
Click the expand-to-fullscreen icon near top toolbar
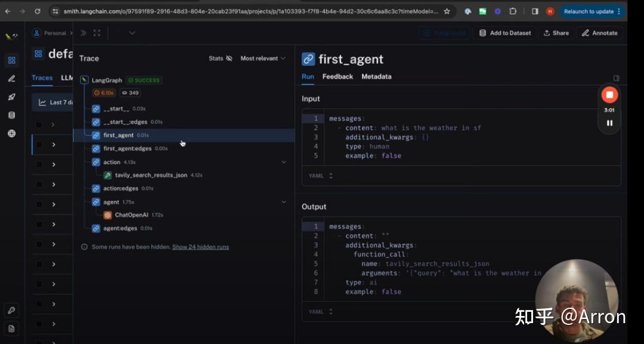pyautogui.click(x=97, y=33)
